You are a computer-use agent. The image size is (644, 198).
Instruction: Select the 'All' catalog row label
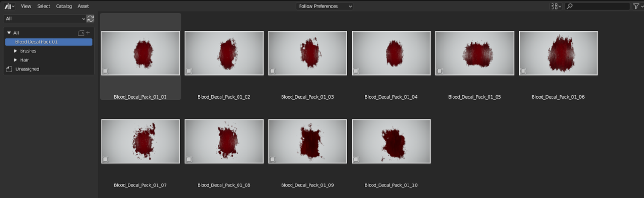click(16, 33)
